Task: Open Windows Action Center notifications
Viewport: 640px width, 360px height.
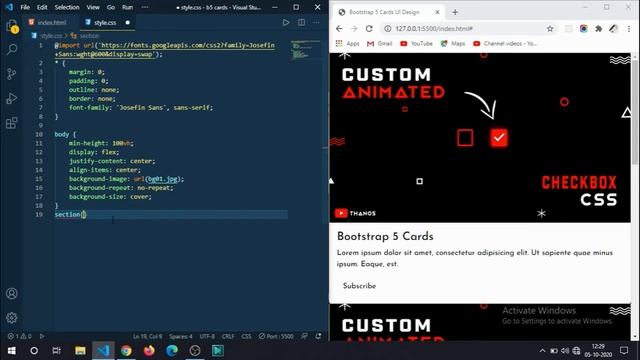Action: [x=624, y=350]
